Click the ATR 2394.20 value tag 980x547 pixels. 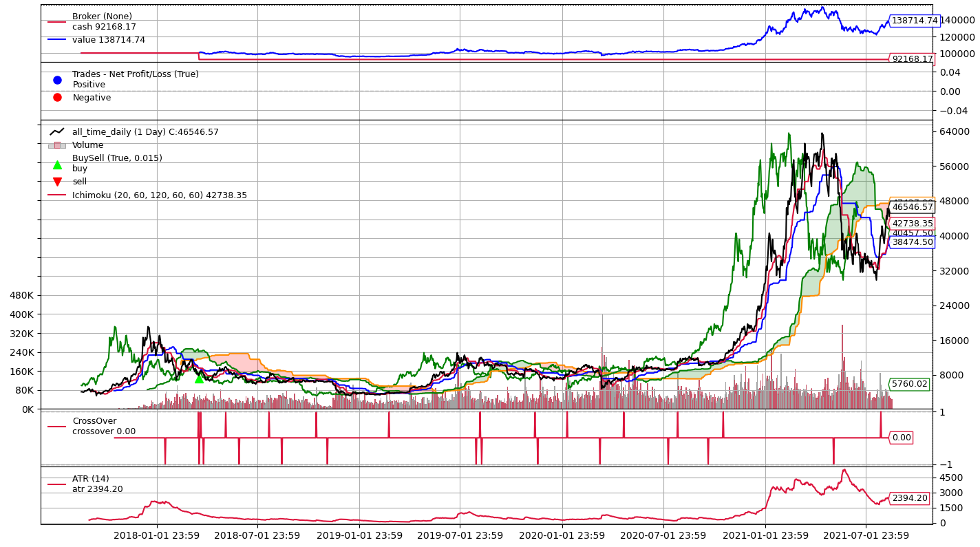click(x=908, y=498)
